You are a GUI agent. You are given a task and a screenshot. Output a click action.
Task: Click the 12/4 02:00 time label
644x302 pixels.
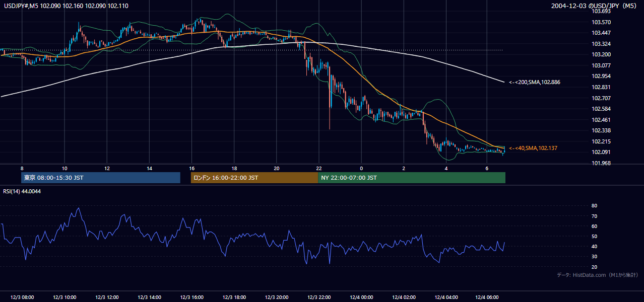tap(404, 297)
